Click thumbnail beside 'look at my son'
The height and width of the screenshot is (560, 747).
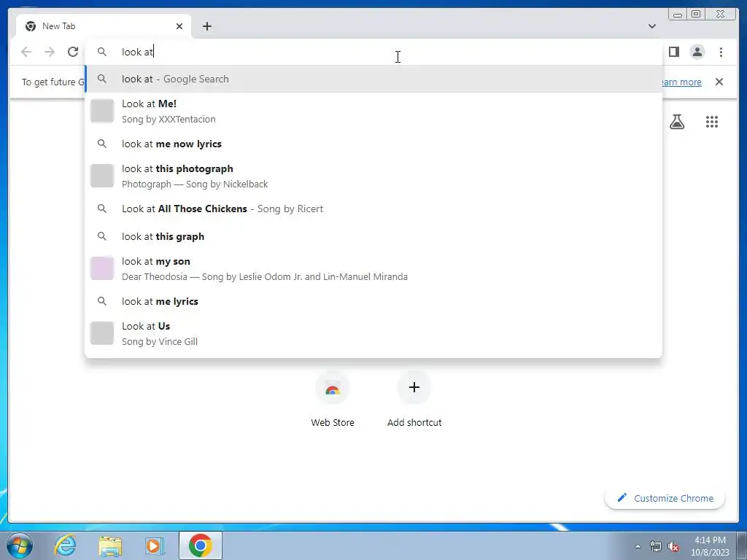click(x=102, y=268)
